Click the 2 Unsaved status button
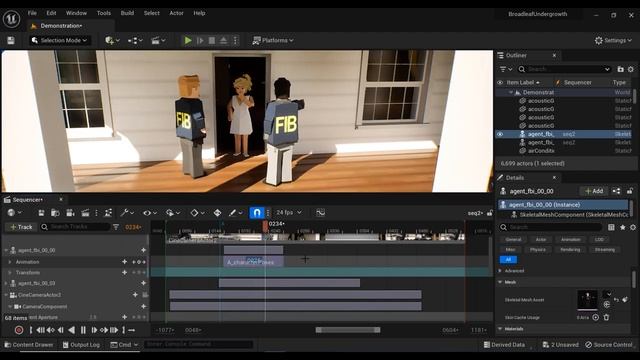The width and height of the screenshot is (640, 360). pyautogui.click(x=560, y=345)
